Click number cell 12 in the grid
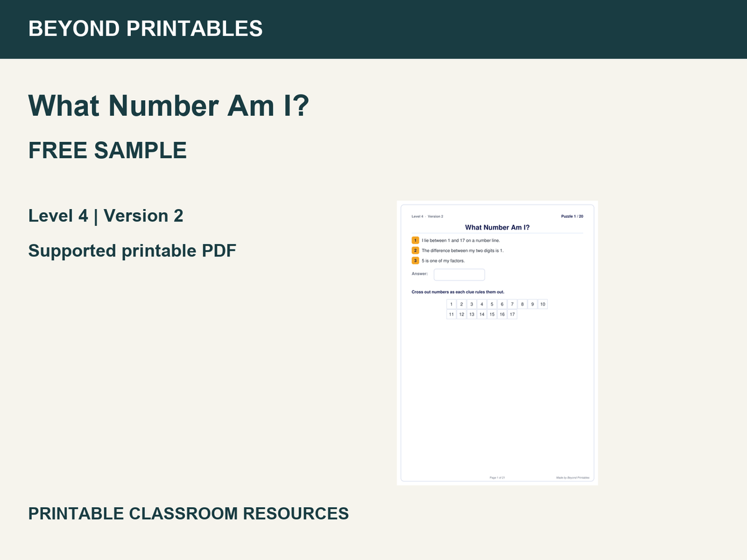This screenshot has height=560, width=747. click(x=461, y=314)
